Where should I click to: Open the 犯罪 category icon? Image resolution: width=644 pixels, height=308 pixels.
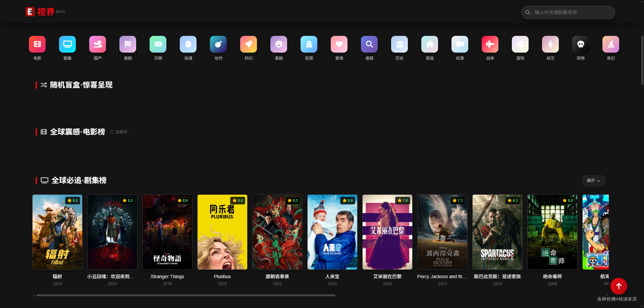pyautogui.click(x=309, y=44)
